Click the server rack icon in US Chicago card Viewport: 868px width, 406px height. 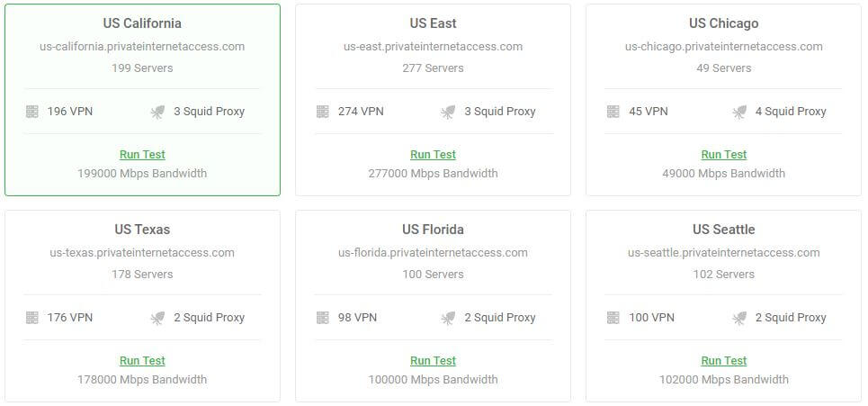tap(613, 112)
